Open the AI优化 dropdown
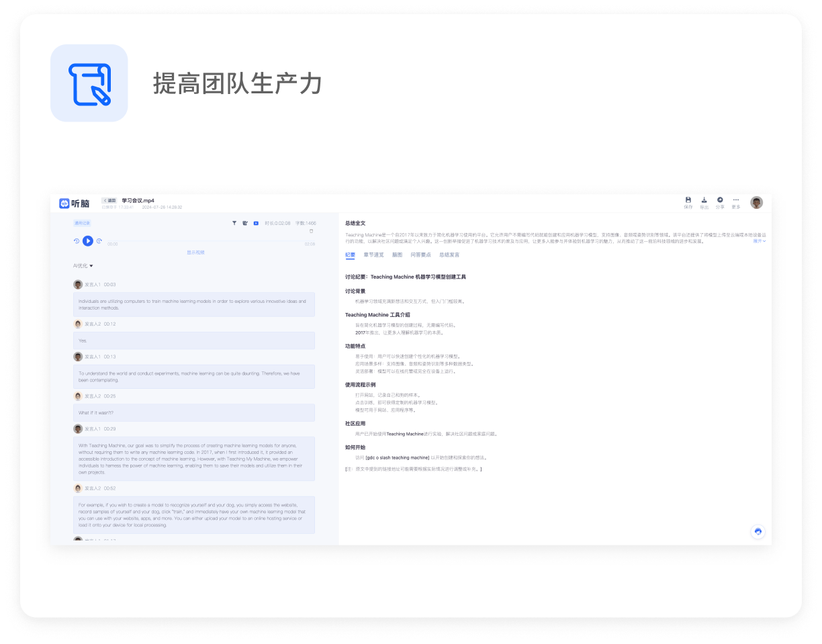The height and width of the screenshot is (644, 822). coord(83,266)
